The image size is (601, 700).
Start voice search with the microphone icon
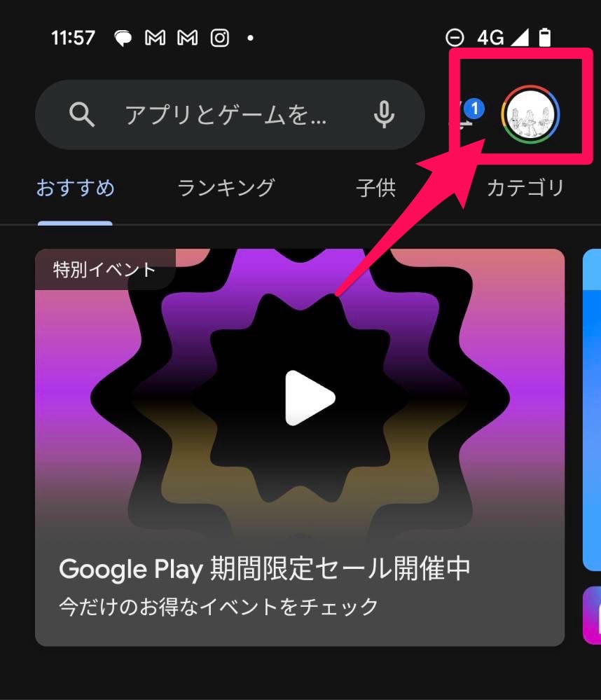(384, 114)
